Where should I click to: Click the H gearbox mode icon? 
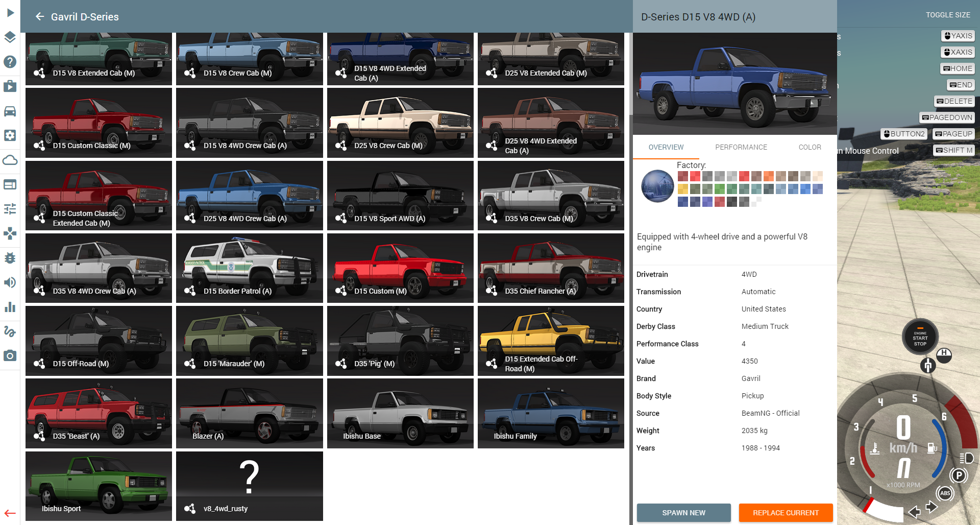(x=944, y=354)
